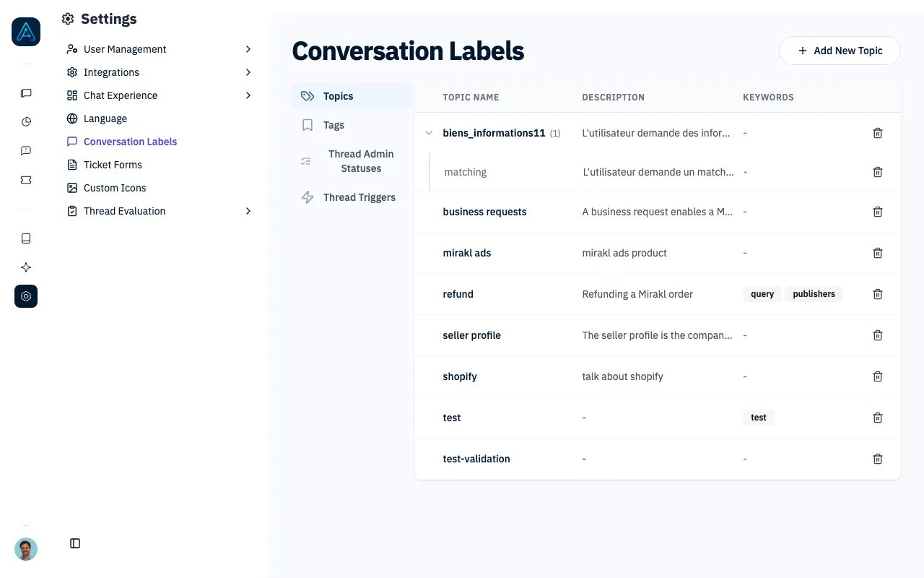Toggle the sidebar collapse panel icon
The image size is (924, 578).
click(x=75, y=543)
